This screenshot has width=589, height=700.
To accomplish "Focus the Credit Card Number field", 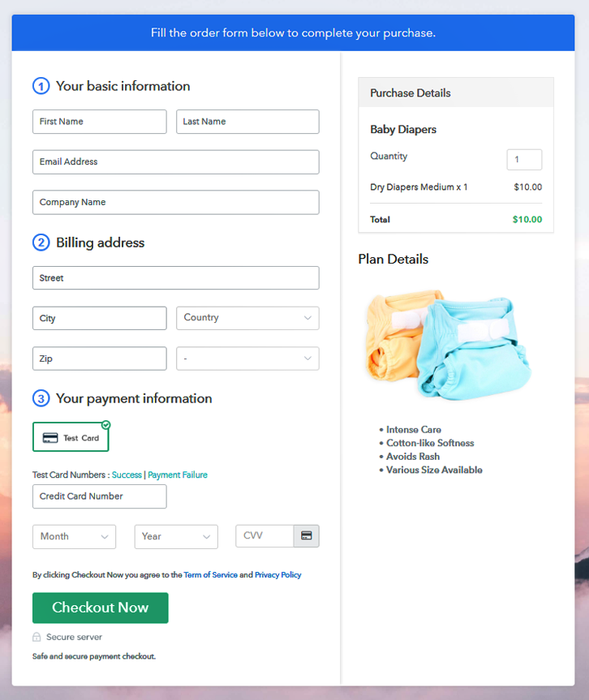I will (99, 496).
